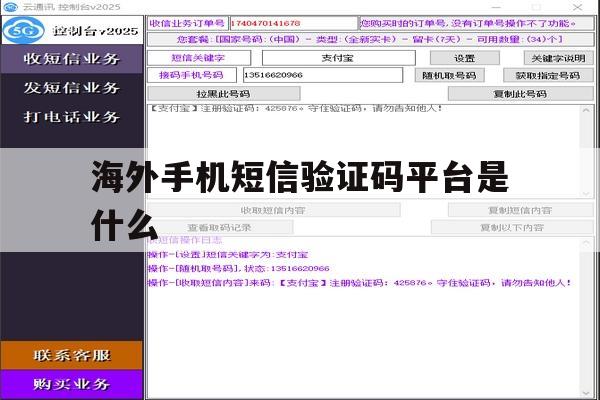The height and width of the screenshot is (400, 600).
Task: Click the 短信关键字 label
Action: (199, 58)
